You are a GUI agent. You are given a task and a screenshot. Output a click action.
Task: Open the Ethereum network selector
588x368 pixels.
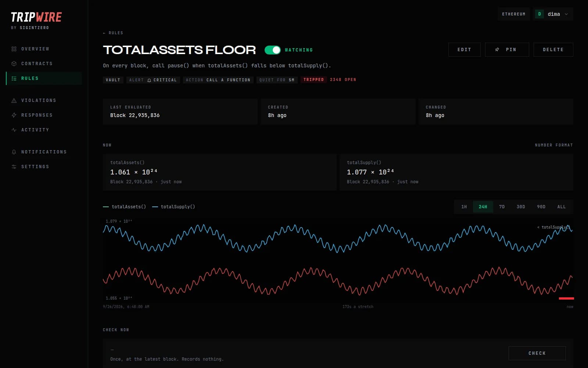click(x=514, y=14)
